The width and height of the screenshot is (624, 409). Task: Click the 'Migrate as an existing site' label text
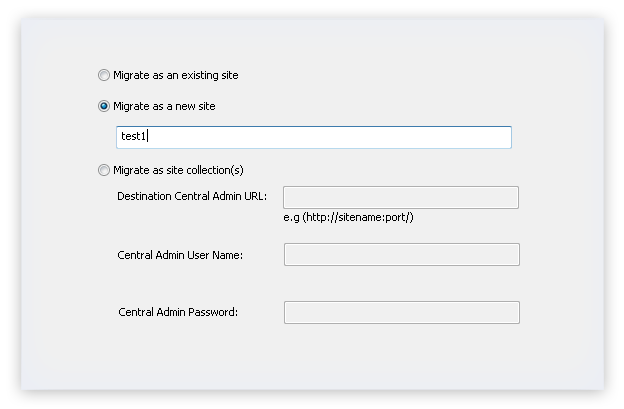pyautogui.click(x=176, y=75)
